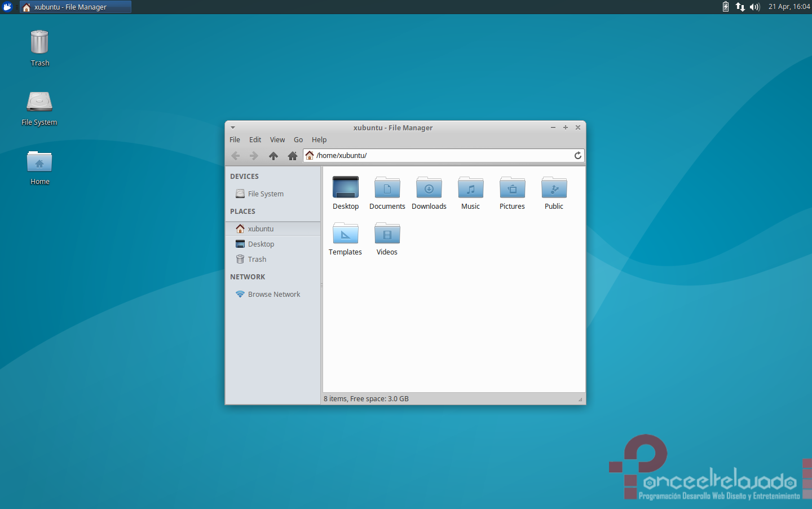This screenshot has width=812, height=509.
Task: Click the clock showing 21 Apr, 16:04
Action: 789,7
